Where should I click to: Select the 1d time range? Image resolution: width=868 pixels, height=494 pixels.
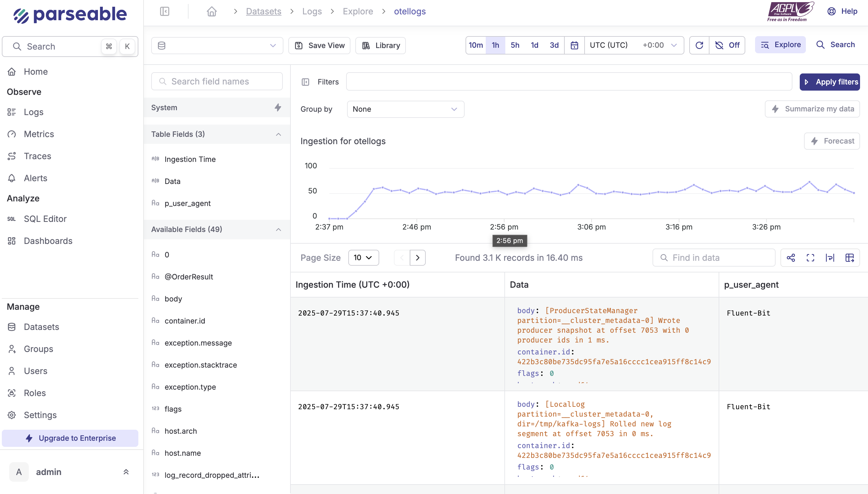pyautogui.click(x=535, y=45)
